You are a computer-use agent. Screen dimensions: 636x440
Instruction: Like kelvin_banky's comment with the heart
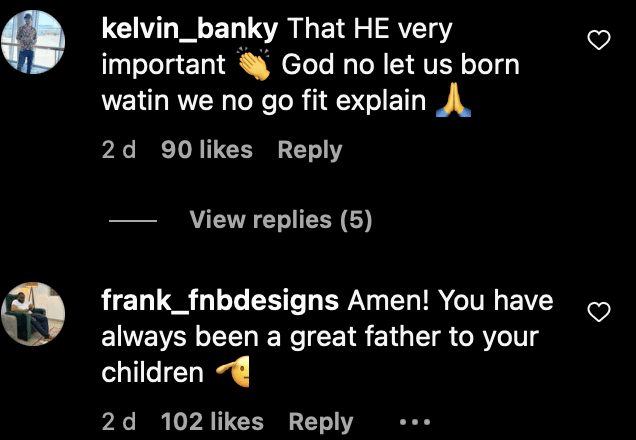(x=598, y=41)
